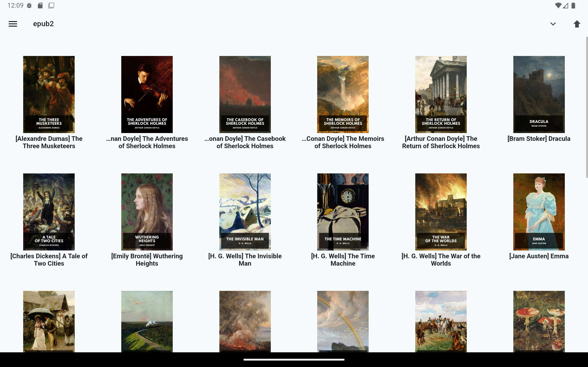Click the epub2 folder title
Image resolution: width=588 pixels, height=367 pixels.
click(x=43, y=24)
